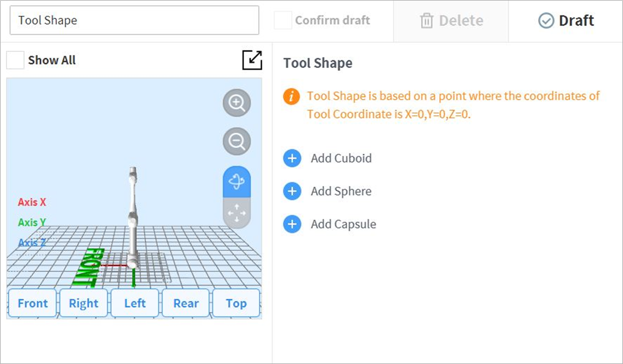Click the Draft status button

pos(566,21)
